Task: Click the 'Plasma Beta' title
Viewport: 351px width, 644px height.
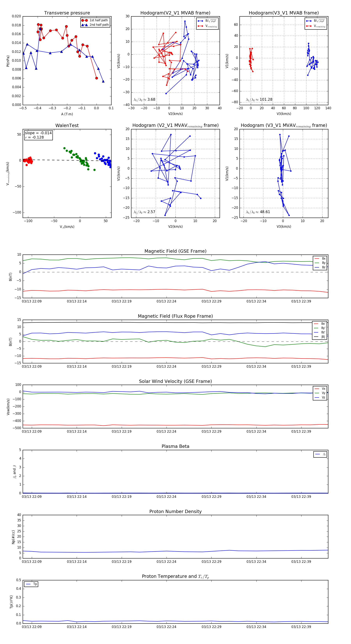Action: tap(175, 446)
